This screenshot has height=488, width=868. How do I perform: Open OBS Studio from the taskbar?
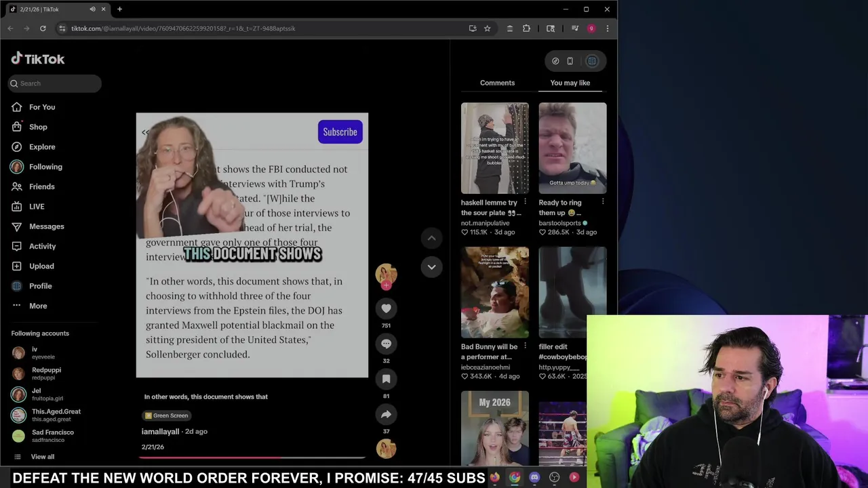click(x=554, y=478)
